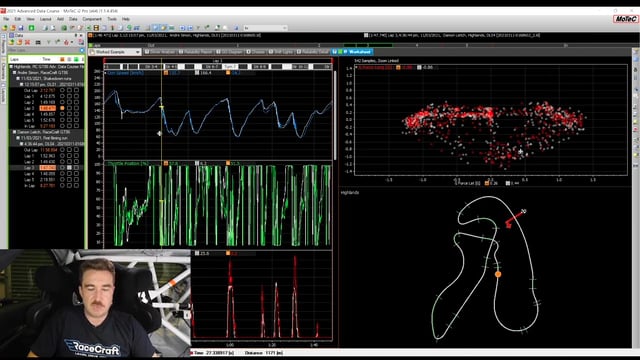The height and width of the screenshot is (360, 640).
Task: Collapse the Damon Leitch RaceCraft GT86 node
Action: click(x=15, y=132)
